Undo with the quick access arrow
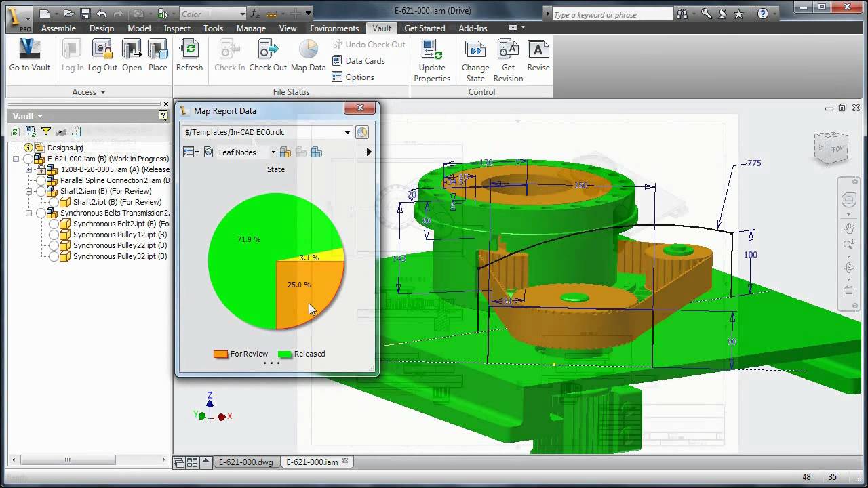This screenshot has width=868, height=488. coord(102,13)
